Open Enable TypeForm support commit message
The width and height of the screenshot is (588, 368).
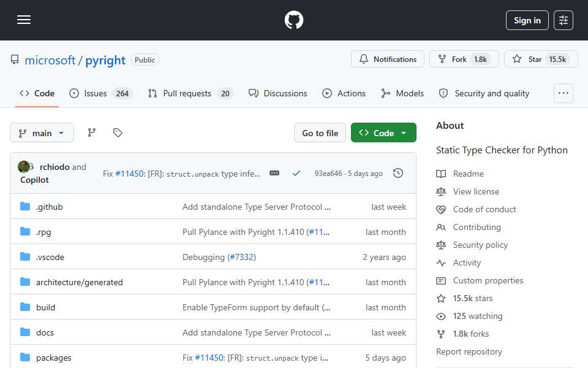(x=257, y=307)
